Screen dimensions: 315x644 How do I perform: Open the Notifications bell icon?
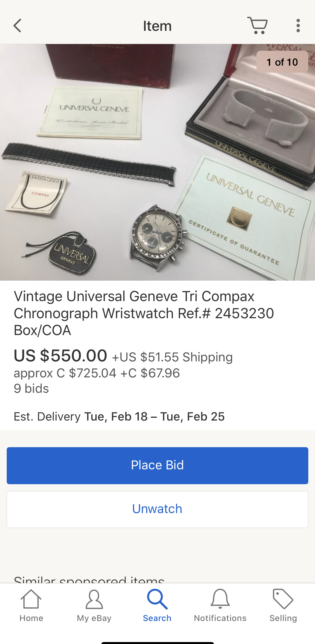[x=220, y=599]
